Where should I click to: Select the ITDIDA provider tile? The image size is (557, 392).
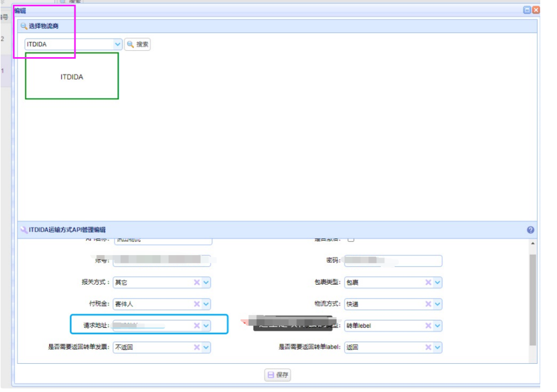tap(72, 76)
